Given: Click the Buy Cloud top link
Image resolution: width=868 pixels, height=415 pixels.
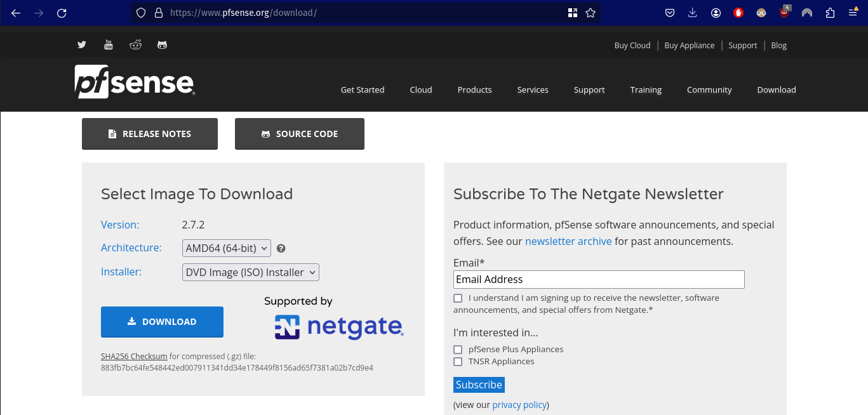Looking at the screenshot, I should pyautogui.click(x=632, y=45).
